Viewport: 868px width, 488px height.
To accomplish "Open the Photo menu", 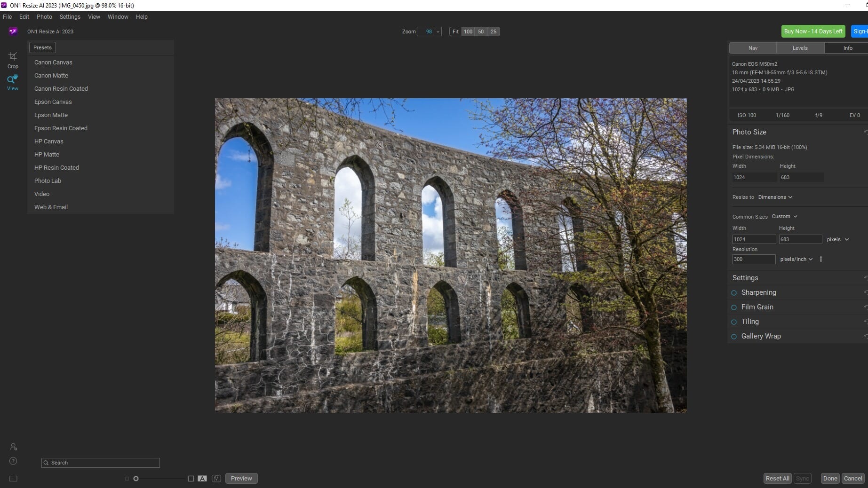I will click(x=44, y=16).
